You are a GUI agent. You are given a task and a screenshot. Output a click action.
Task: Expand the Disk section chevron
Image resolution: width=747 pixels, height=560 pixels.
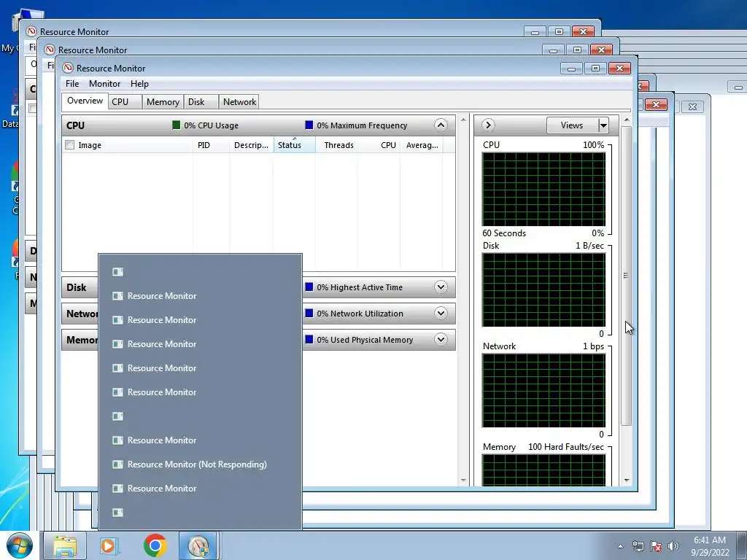pyautogui.click(x=441, y=287)
